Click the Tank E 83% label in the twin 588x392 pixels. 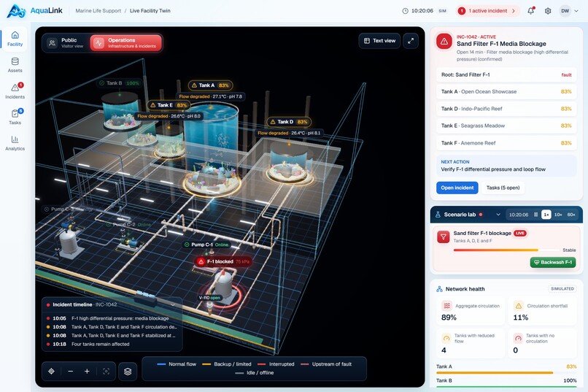point(169,105)
